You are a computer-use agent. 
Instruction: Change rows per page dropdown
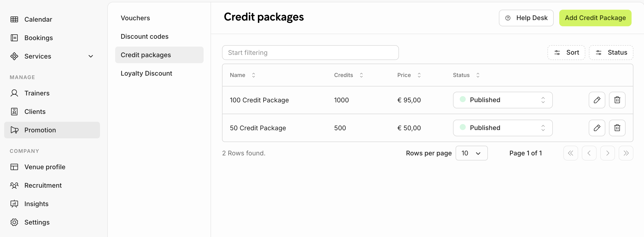click(x=471, y=153)
